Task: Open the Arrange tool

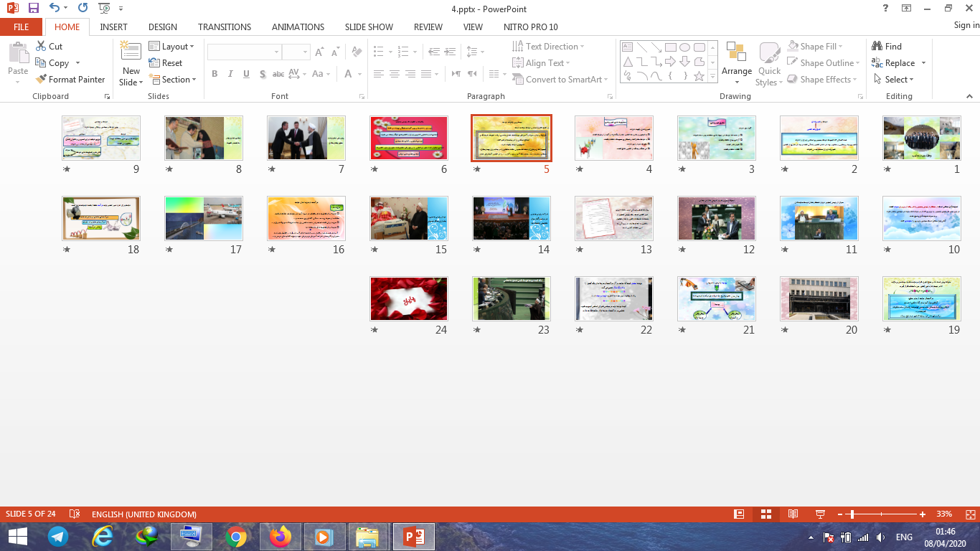Action: point(736,61)
